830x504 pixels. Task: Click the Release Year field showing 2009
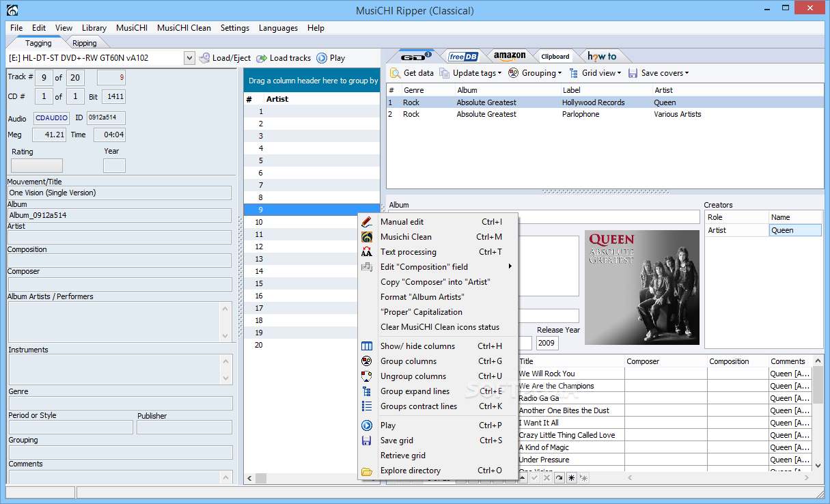tap(547, 343)
